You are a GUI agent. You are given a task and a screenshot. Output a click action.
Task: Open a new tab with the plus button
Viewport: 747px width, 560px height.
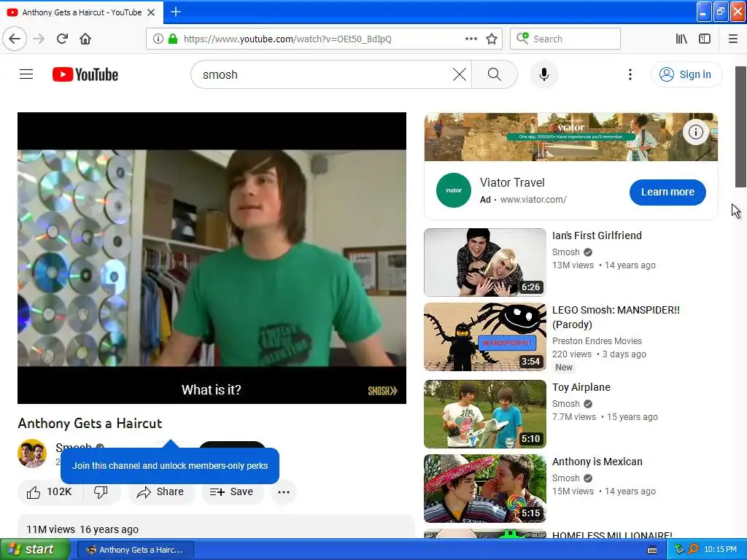[175, 12]
